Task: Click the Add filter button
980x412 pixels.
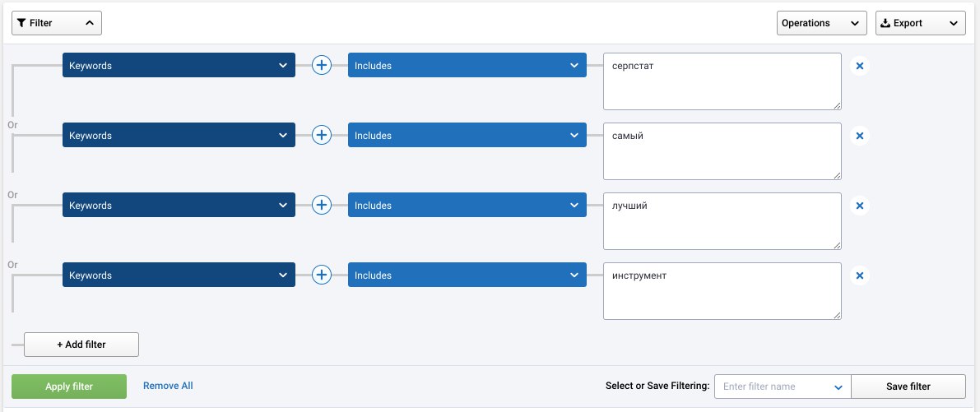Action: coord(81,345)
